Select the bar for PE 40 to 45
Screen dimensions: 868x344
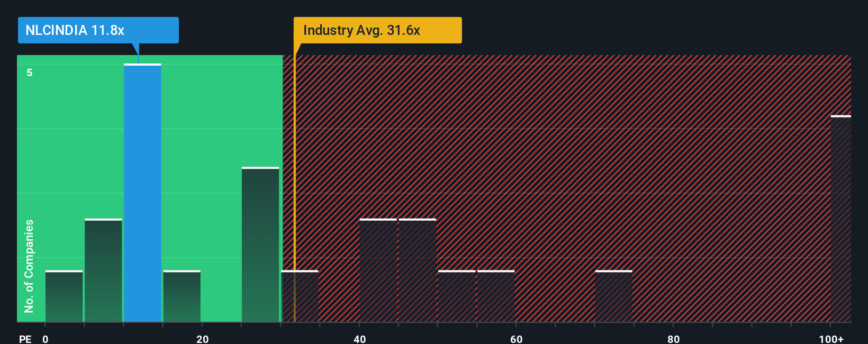(378, 270)
